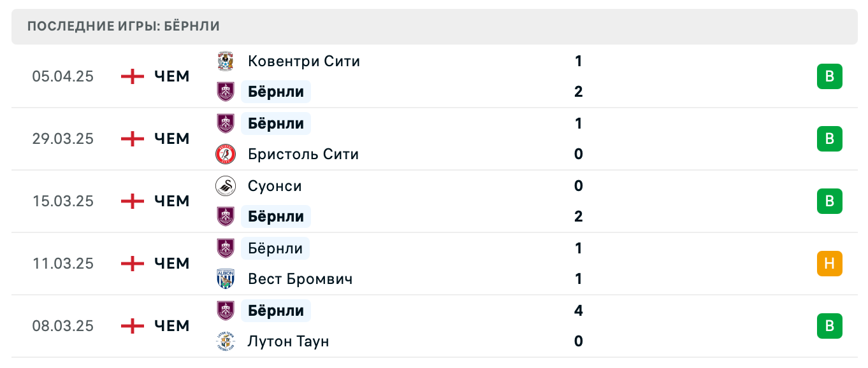The width and height of the screenshot is (868, 368).
Task: Select the ЧЕМ label in the 11.03.25 row
Action: [x=171, y=264]
